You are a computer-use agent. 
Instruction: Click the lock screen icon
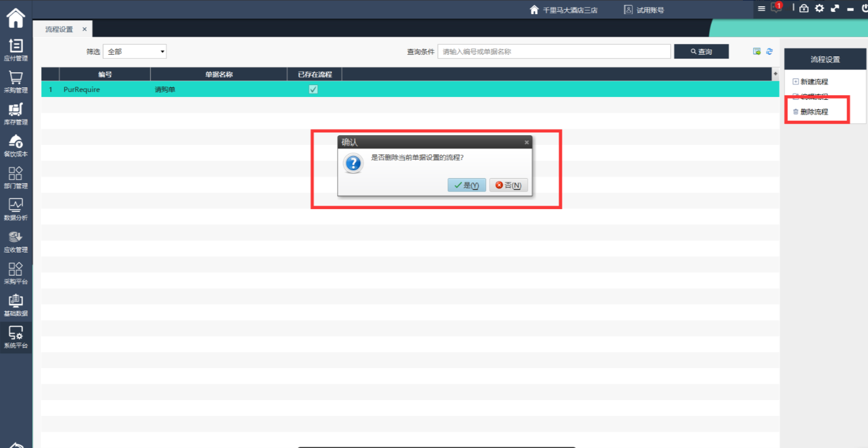point(804,8)
